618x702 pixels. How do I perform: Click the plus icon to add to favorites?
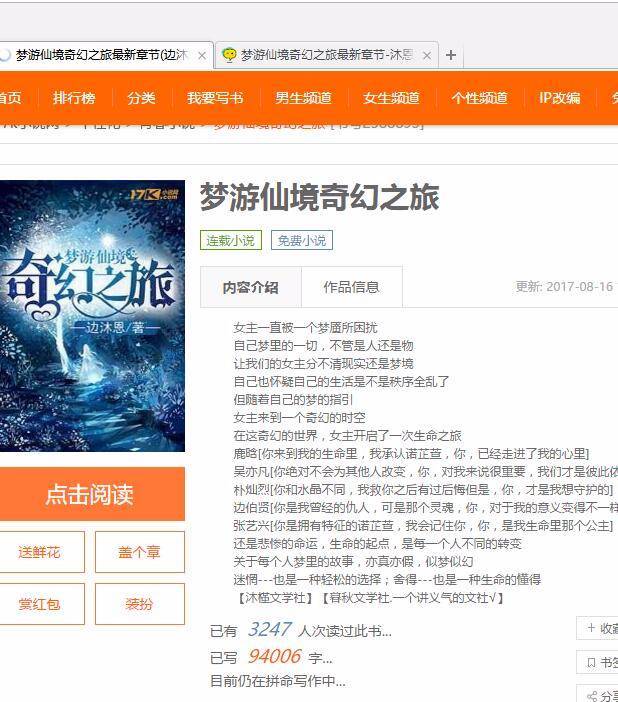point(591,628)
